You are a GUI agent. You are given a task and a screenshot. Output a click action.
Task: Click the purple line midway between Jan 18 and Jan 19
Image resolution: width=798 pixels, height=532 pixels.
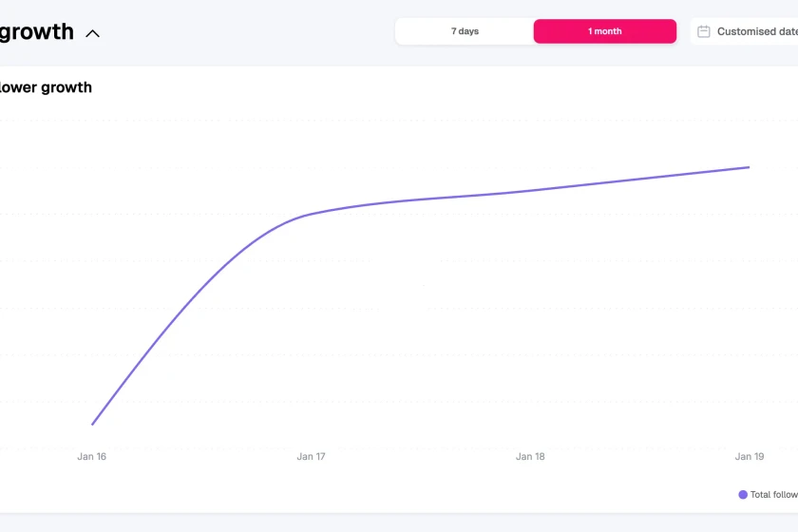(639, 178)
